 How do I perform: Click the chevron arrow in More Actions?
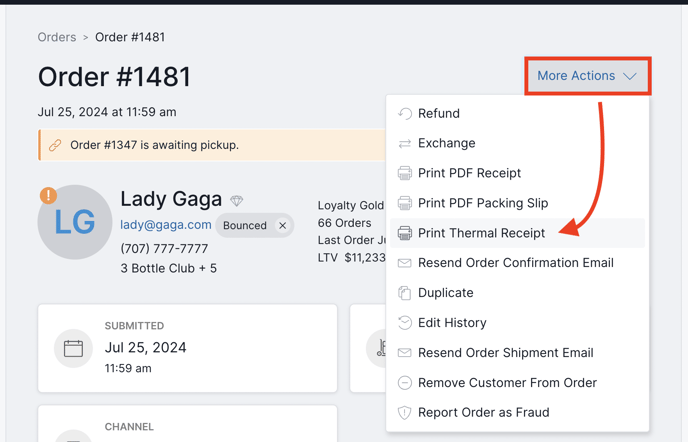(x=630, y=76)
